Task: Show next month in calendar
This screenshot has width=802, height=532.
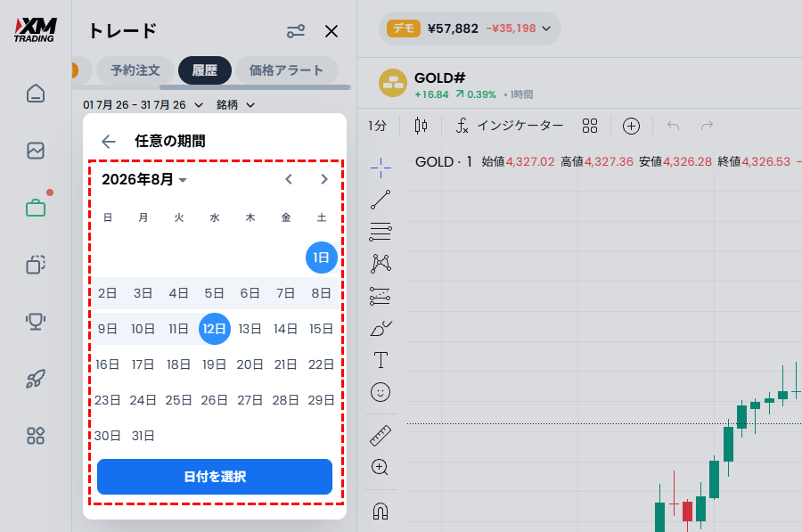Action: tap(323, 179)
